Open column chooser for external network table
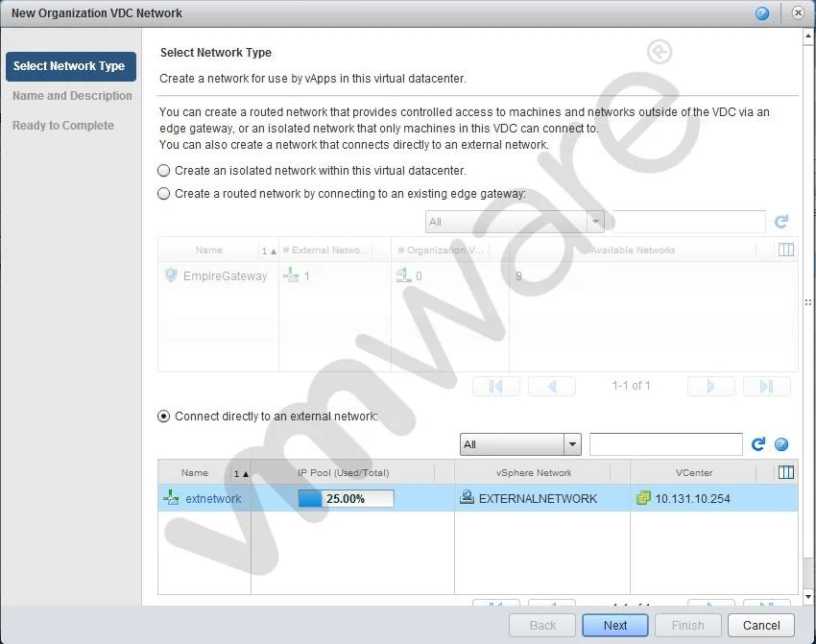The width and height of the screenshot is (816, 644). point(786,472)
